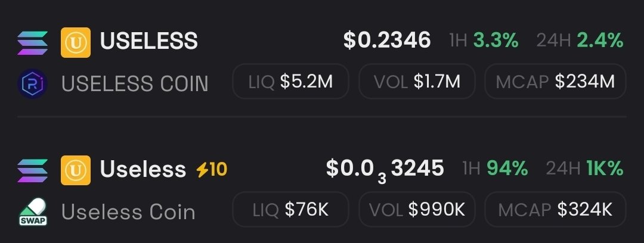Click the LIQ $76K pill
644x243 pixels.
tap(290, 210)
